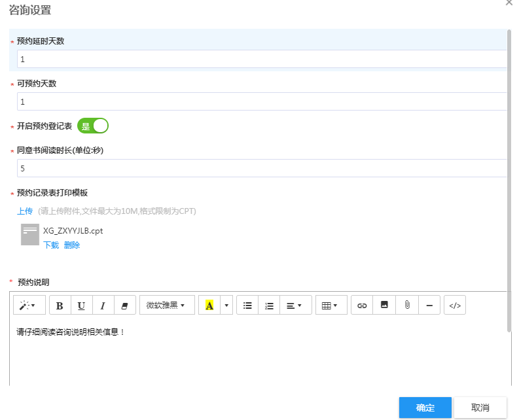Click the dialog vertical scrollbar
Screen dimensions: 519x420
(509, 181)
